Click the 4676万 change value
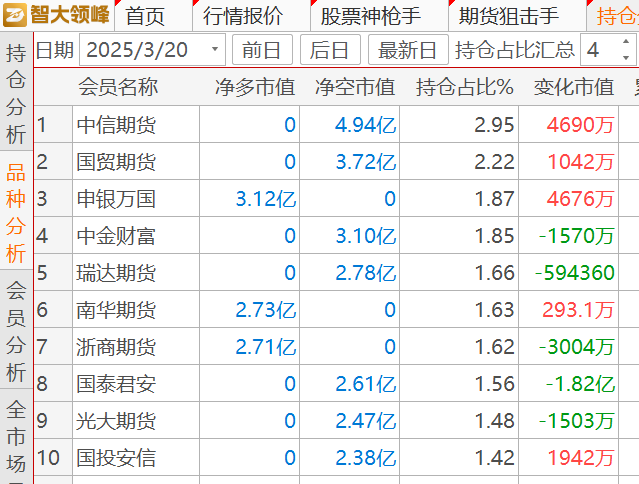Image resolution: width=639 pixels, height=484 pixels. coord(580,199)
